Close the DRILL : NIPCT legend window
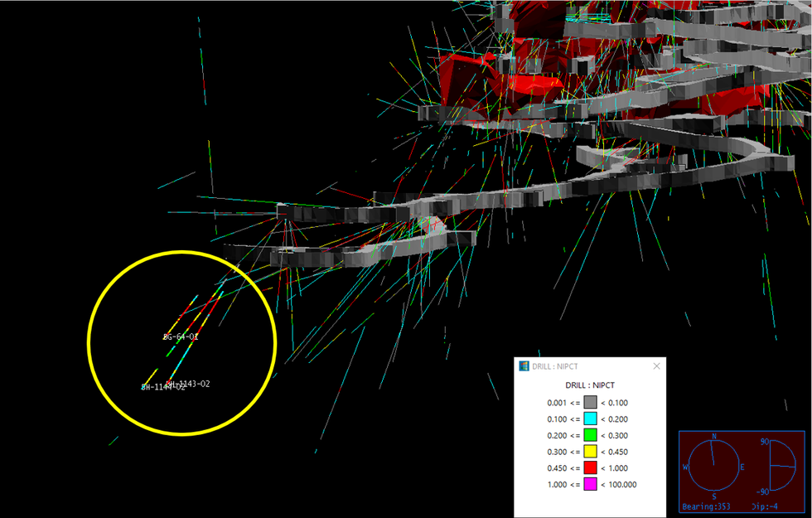The width and height of the screenshot is (812, 518). point(656,366)
